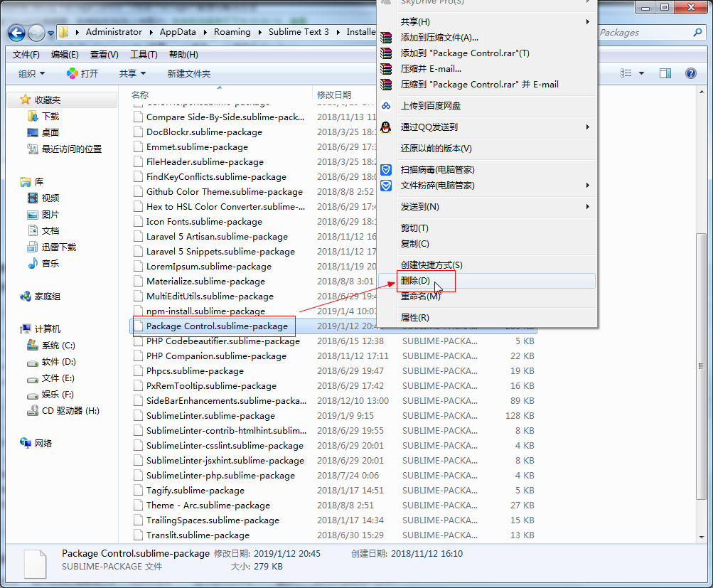Choose 属性(R) from context menu

pos(487,317)
